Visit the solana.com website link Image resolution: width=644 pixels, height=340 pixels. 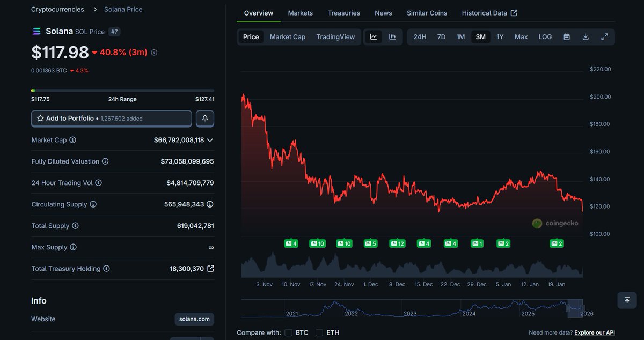194,319
